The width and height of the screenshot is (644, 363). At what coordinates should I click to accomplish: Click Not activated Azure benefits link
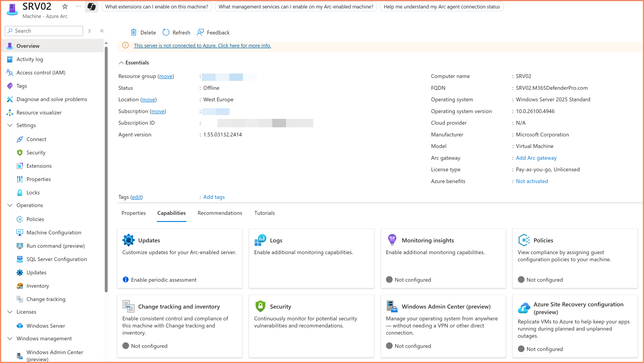point(532,181)
